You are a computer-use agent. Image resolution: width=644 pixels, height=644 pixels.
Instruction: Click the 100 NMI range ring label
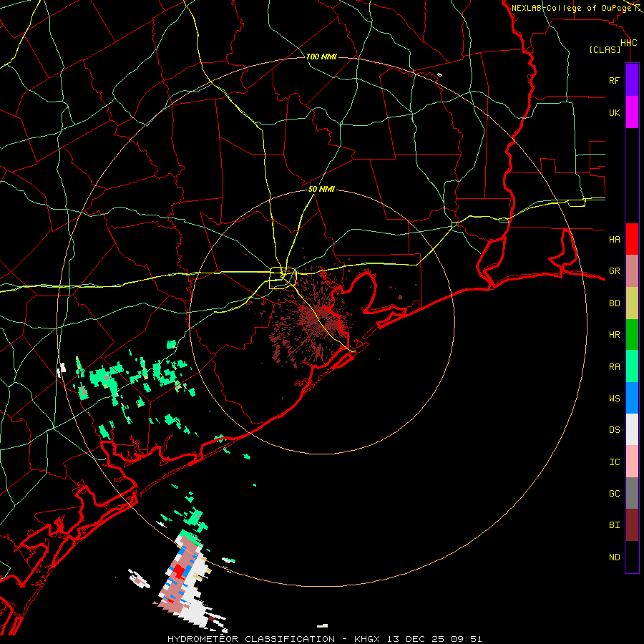321,57
